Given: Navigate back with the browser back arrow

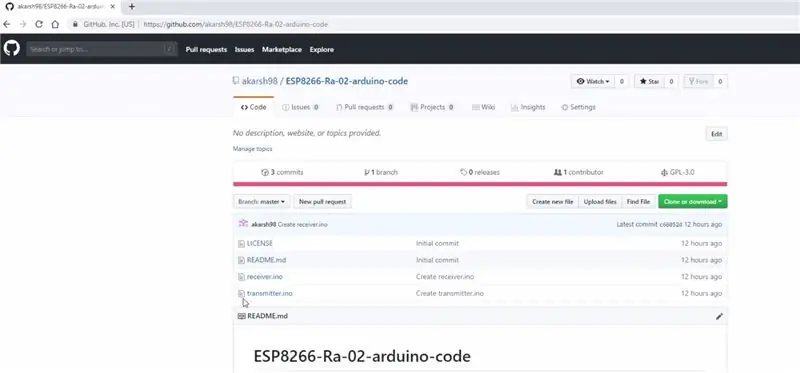Looking at the screenshot, I should click(x=6, y=24).
